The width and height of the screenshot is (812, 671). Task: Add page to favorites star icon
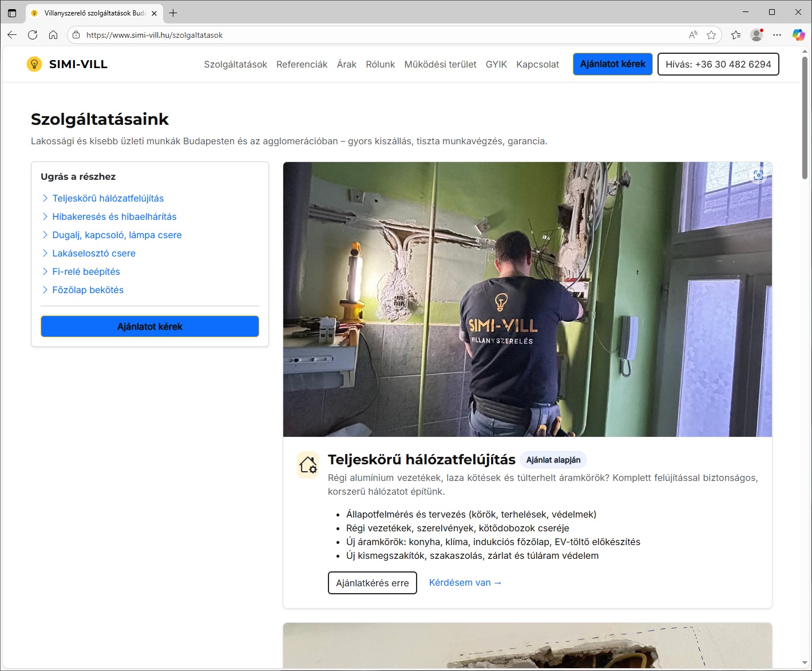[x=711, y=35]
